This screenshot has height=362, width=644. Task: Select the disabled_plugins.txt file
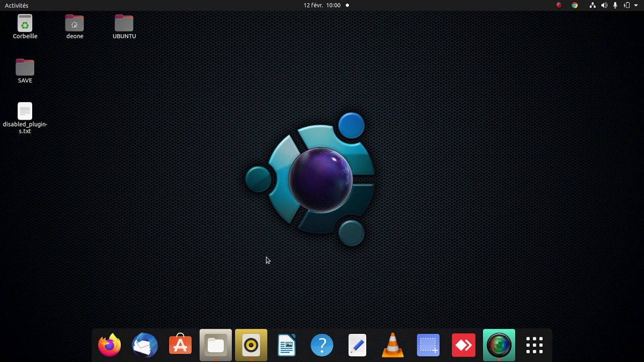click(25, 119)
